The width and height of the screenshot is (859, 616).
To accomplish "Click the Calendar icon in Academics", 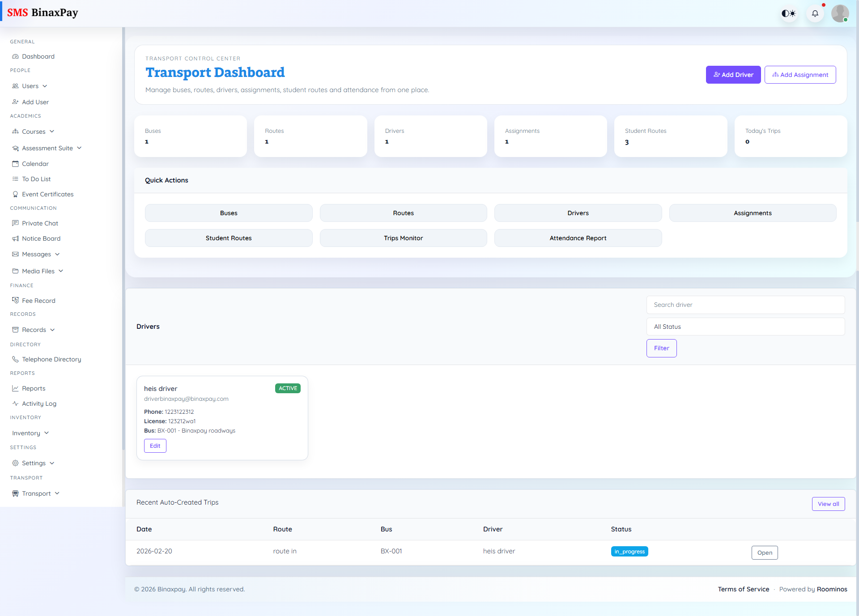I will pos(16,163).
